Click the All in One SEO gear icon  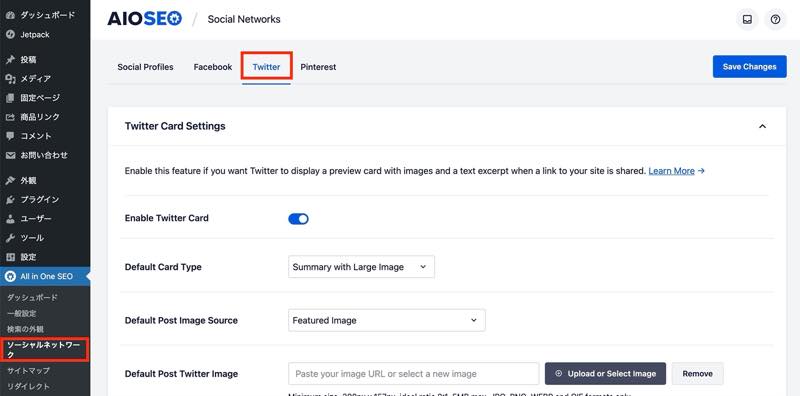(10, 277)
